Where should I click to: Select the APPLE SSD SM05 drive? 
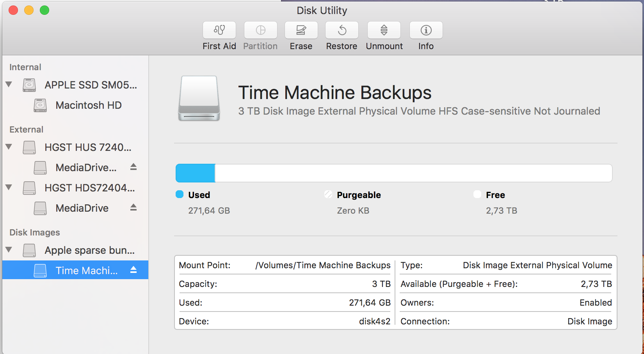[x=91, y=85]
